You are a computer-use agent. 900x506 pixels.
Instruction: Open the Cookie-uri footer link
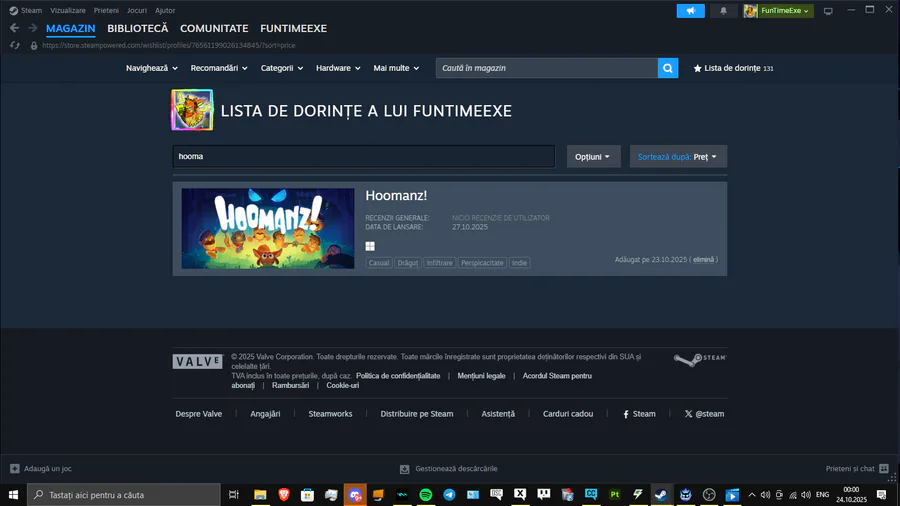click(x=343, y=386)
